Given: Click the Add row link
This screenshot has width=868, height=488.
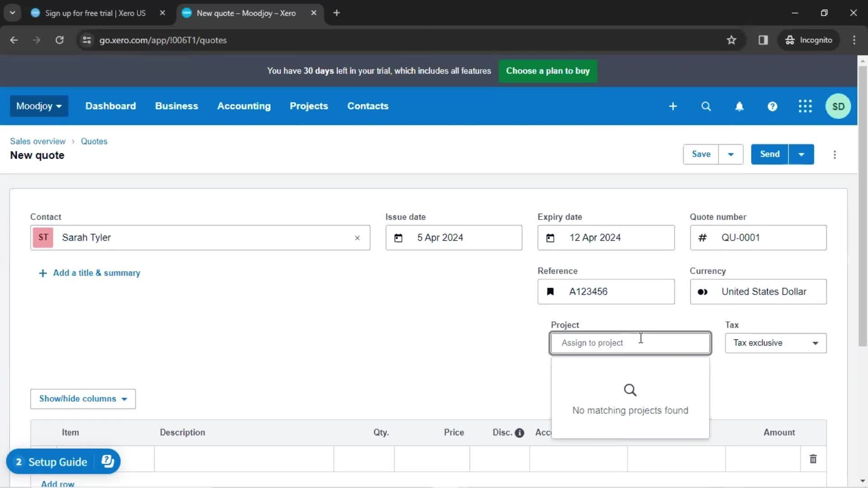Looking at the screenshot, I should point(57,483).
